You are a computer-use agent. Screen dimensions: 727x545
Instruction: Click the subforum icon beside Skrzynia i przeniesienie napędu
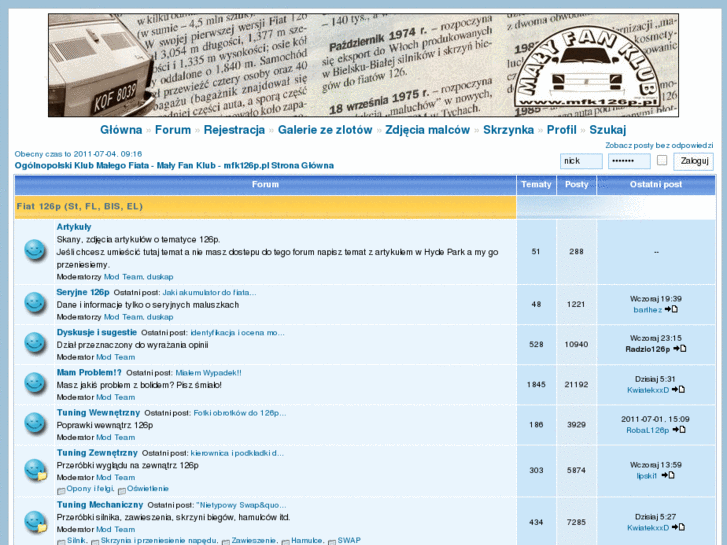[95, 542]
